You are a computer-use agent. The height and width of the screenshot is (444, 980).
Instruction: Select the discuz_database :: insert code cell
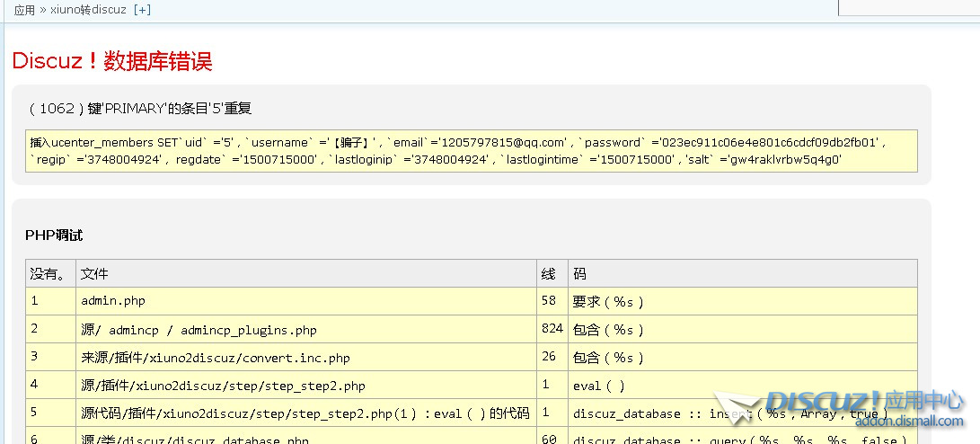click(743, 413)
